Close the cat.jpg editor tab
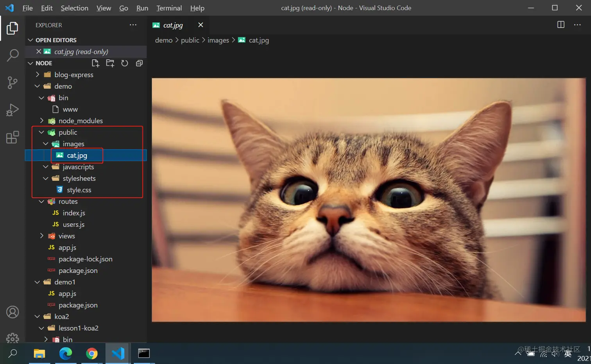Image resolution: width=591 pixels, height=364 pixels. coord(201,25)
